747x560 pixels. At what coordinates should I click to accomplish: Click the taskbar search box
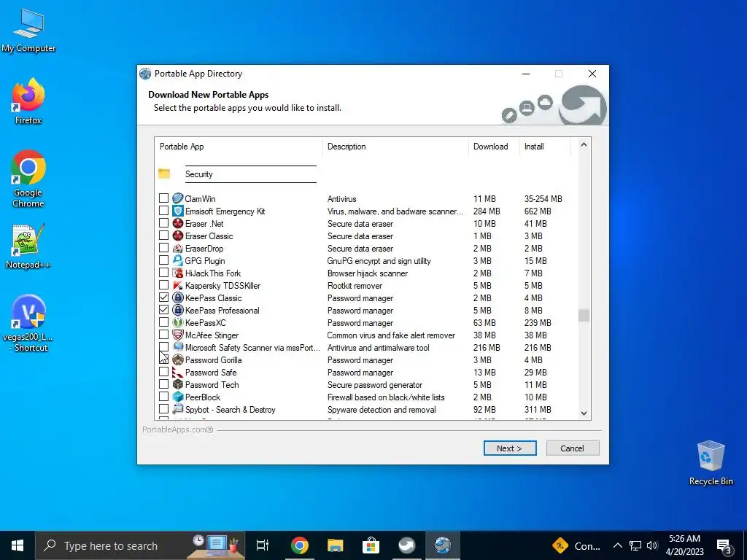point(140,545)
